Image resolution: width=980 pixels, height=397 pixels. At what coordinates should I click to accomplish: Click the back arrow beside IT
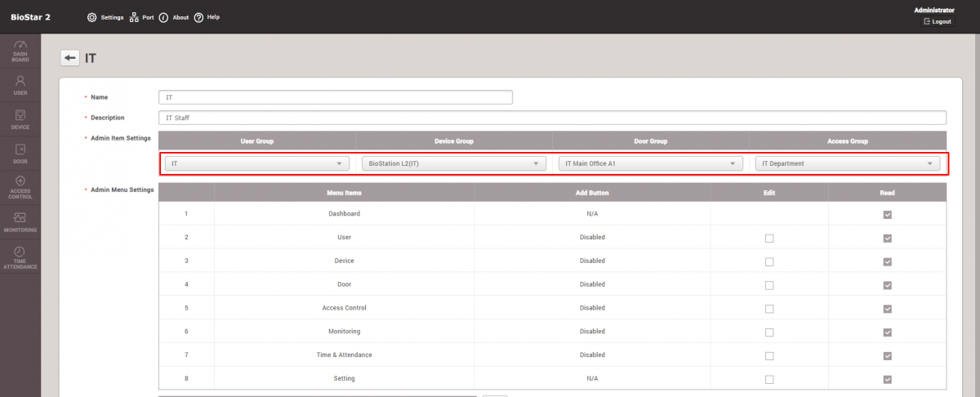(70, 58)
